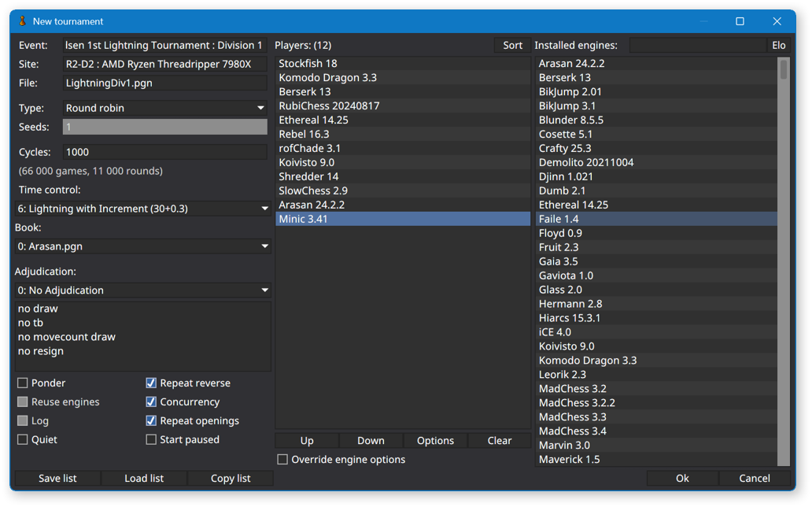The width and height of the screenshot is (812, 507).
Task: Click the installed engines scrollbar thumb
Action: pyautogui.click(x=784, y=69)
